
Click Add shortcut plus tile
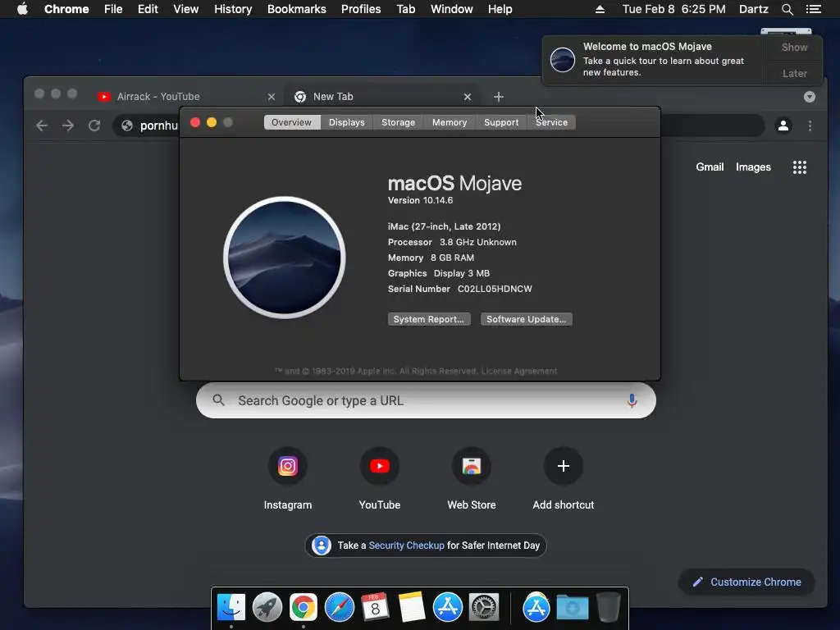(x=563, y=466)
